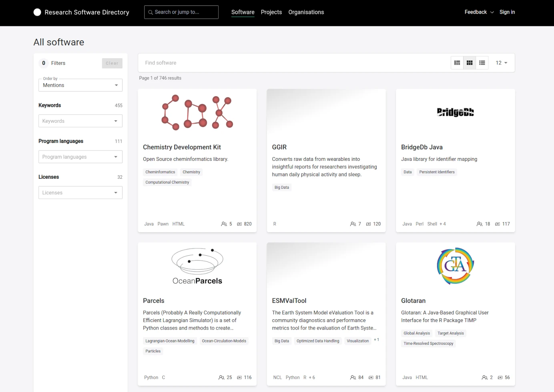Viewport: 554px width, 392px height.
Task: Open the Feedback menu
Action: tap(479, 12)
